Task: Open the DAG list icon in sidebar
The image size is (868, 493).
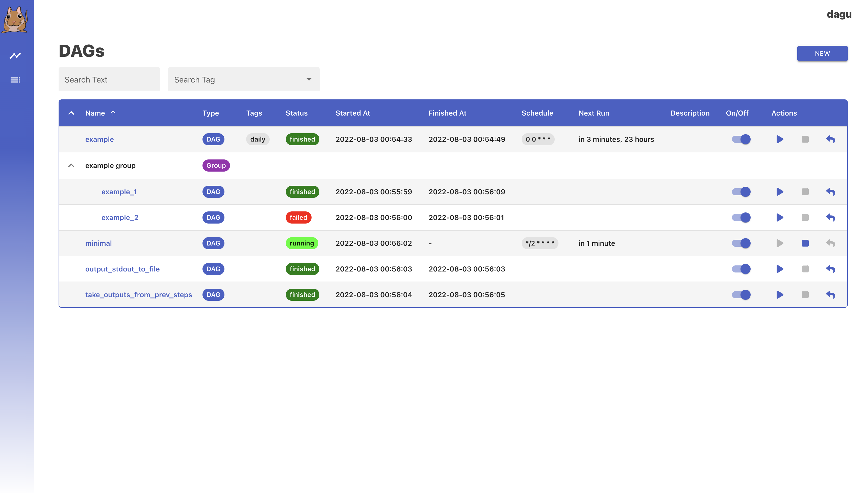Action: point(15,80)
